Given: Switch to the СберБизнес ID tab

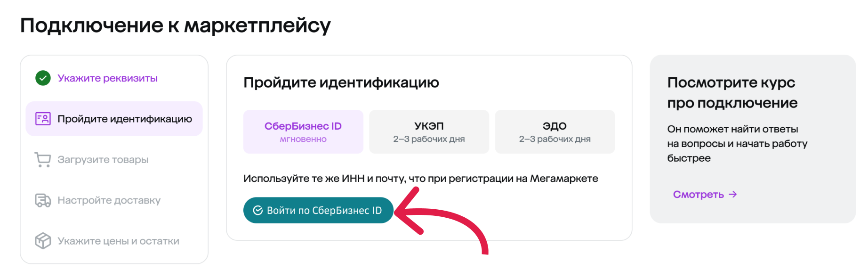Looking at the screenshot, I should pyautogui.click(x=303, y=131).
